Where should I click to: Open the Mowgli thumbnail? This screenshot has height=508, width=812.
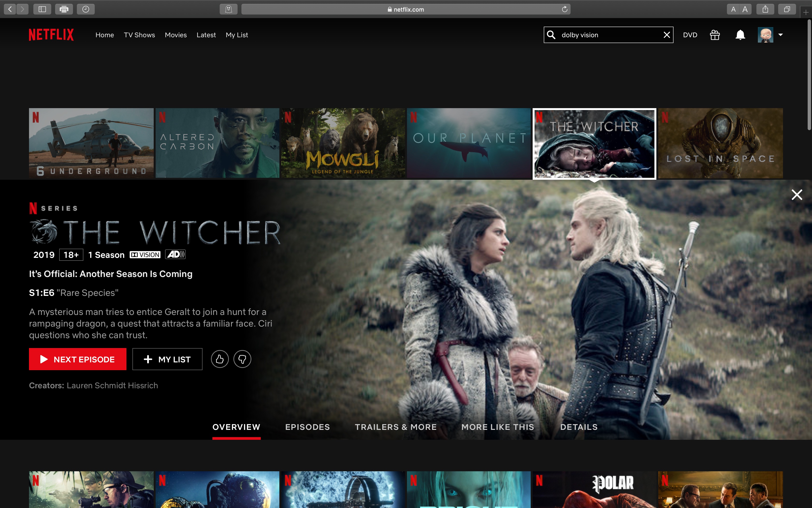click(x=343, y=143)
